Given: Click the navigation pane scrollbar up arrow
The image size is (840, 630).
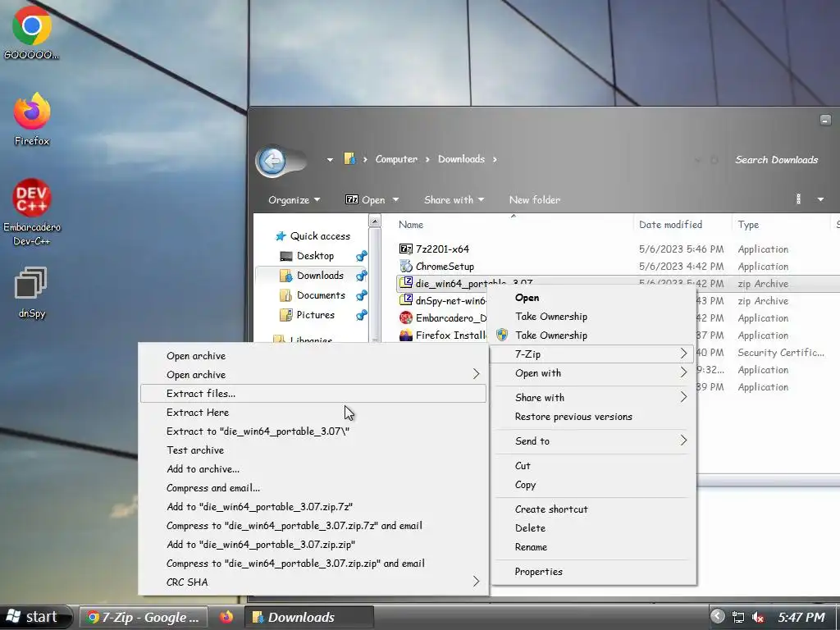Looking at the screenshot, I should (x=375, y=221).
